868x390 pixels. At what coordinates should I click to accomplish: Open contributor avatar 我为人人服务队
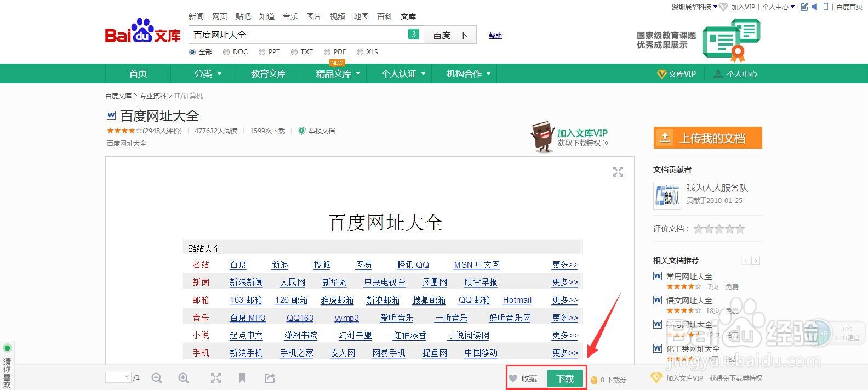point(667,196)
